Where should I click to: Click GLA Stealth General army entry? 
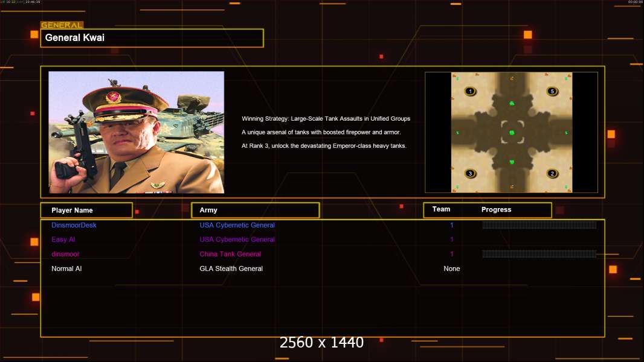[231, 268]
